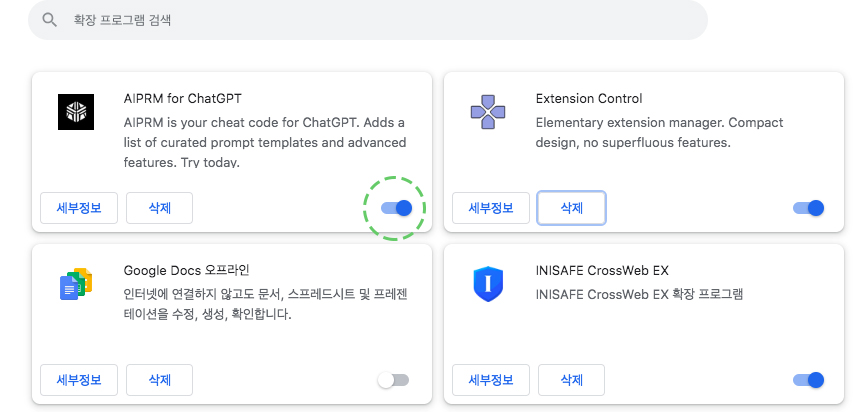Click the AIPRM for ChatGPT logo
The image size is (856, 412).
(76, 112)
